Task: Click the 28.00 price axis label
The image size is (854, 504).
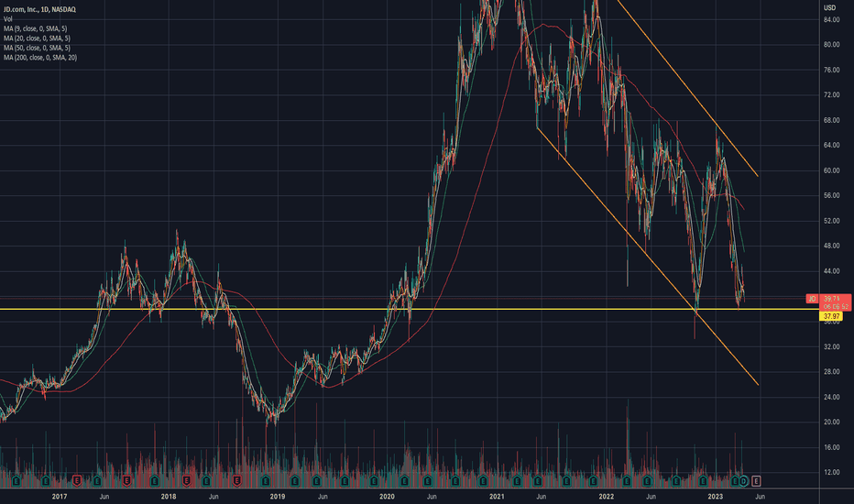Action: tap(831, 372)
